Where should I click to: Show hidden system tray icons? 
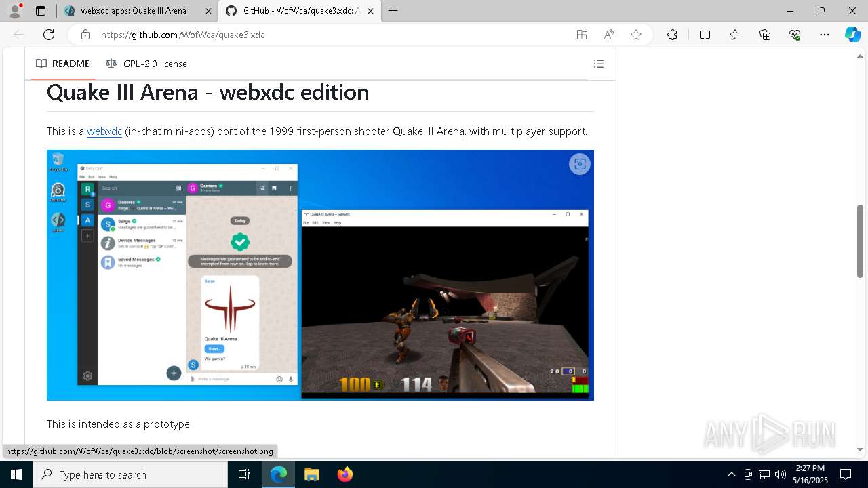[x=731, y=474]
